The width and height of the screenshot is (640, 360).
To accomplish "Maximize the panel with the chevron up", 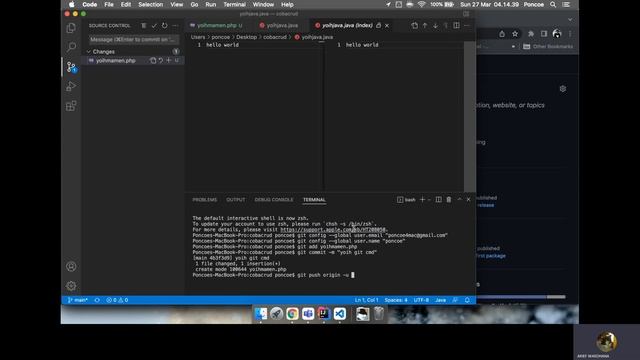I will pos(459,199).
